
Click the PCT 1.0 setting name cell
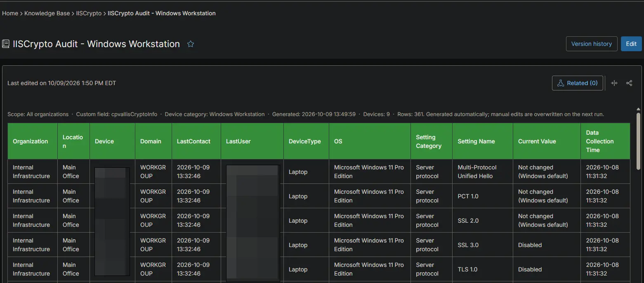483,196
